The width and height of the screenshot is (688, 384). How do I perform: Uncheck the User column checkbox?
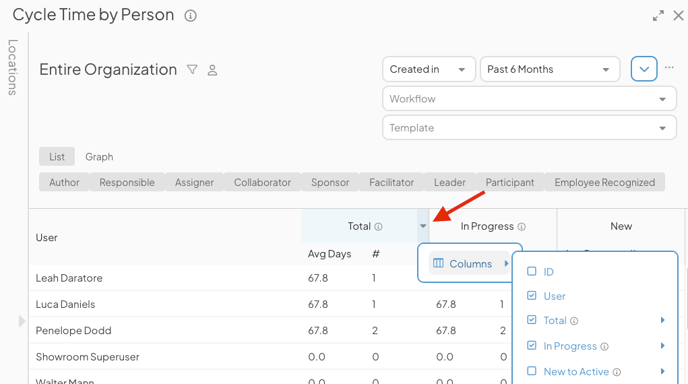[x=531, y=295]
